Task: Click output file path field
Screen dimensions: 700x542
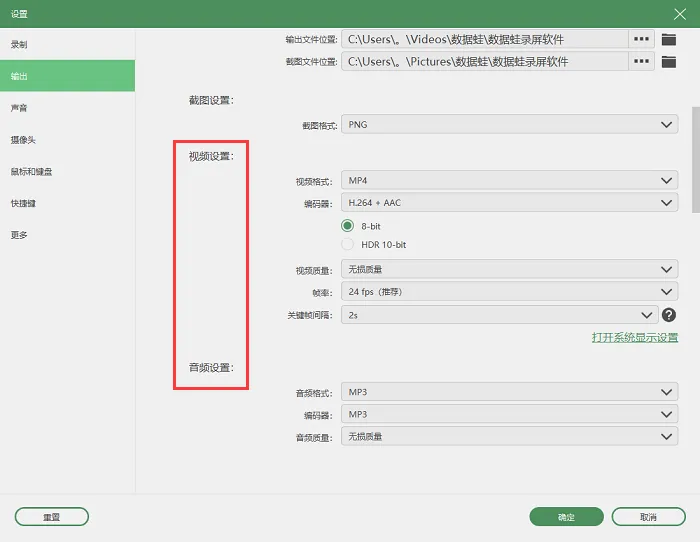Action: pyautogui.click(x=485, y=39)
